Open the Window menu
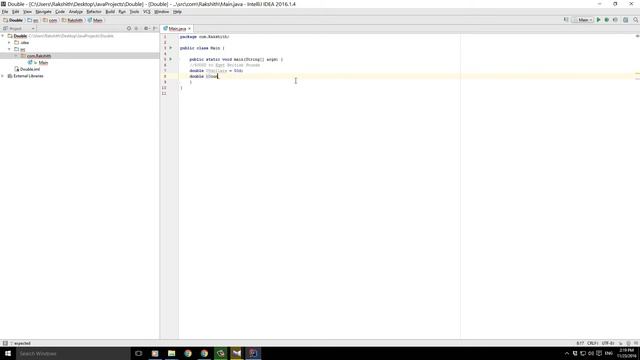Image resolution: width=640 pixels, height=360 pixels. point(162,12)
